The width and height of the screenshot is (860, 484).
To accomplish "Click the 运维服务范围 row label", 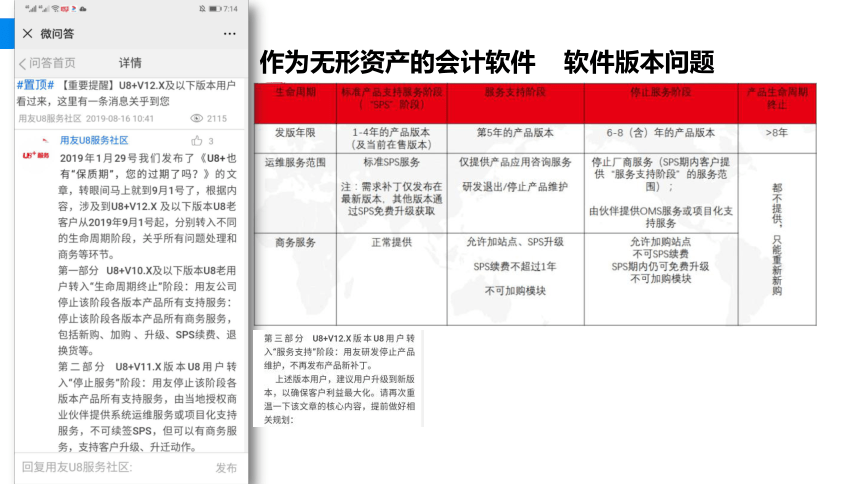I will coord(295,162).
